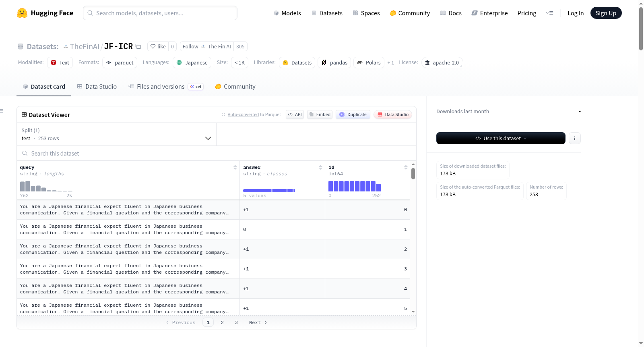Switch to the Dataset card tab

(x=44, y=87)
